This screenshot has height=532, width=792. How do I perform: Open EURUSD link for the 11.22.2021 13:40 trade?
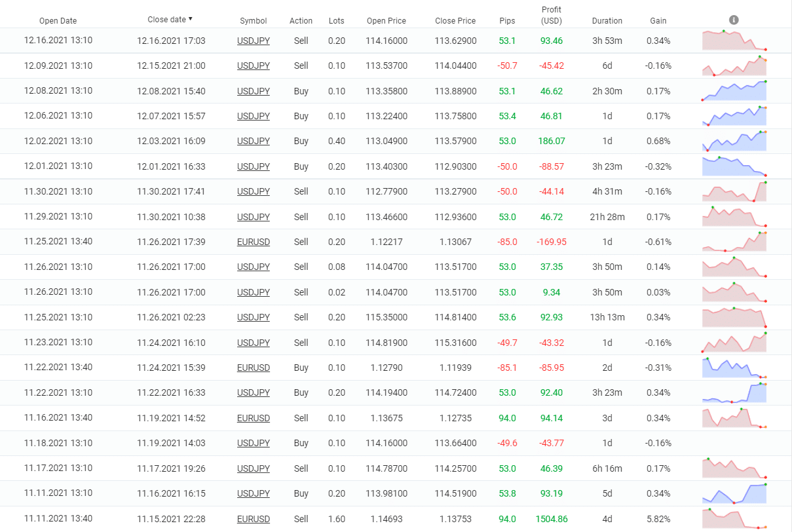point(253,368)
